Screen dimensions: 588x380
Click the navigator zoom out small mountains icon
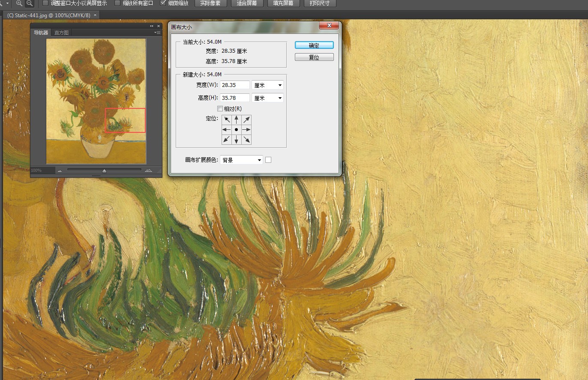click(x=60, y=171)
